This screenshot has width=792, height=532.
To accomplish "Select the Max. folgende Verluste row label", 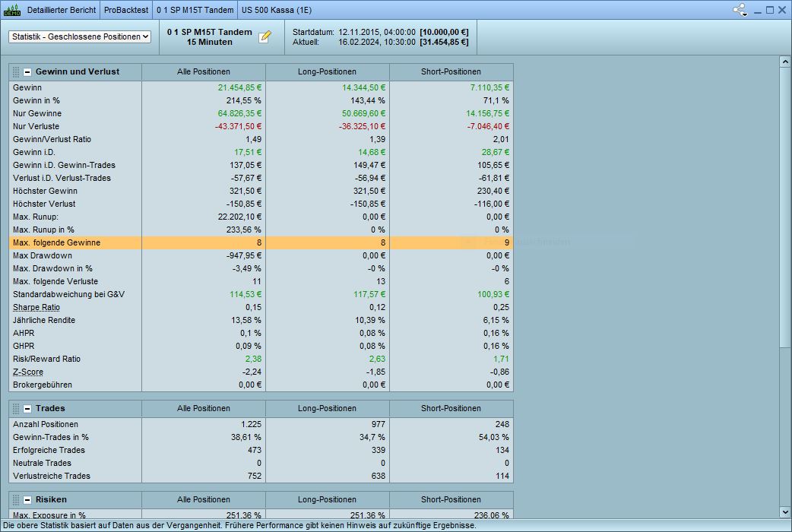I will pyautogui.click(x=55, y=281).
